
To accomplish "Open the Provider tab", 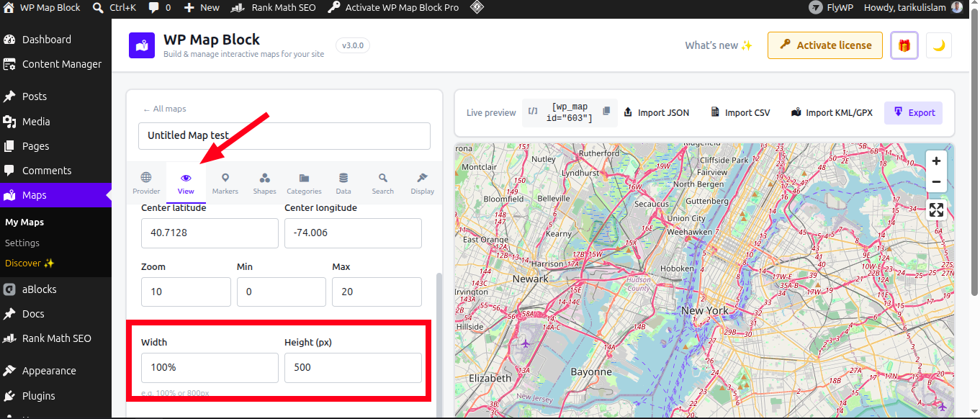I will coord(146,184).
